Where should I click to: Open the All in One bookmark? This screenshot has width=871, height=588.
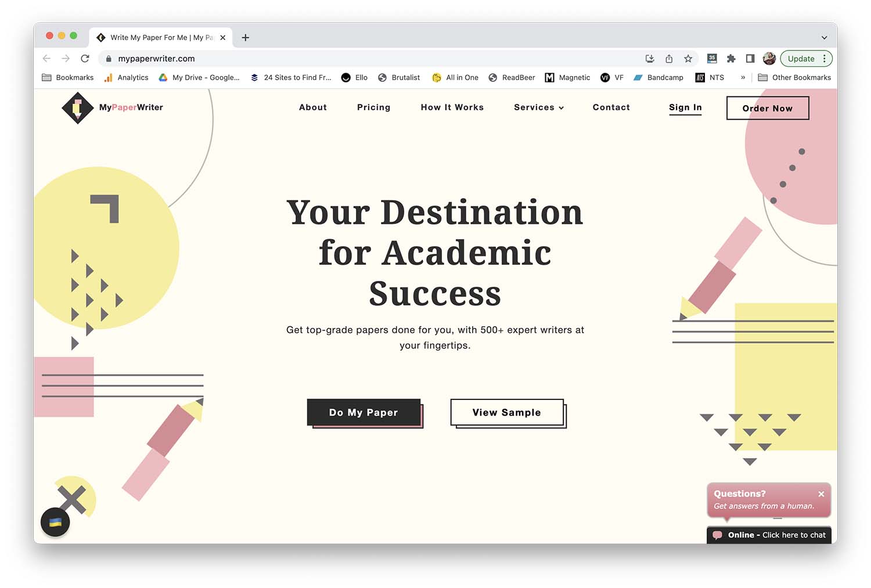click(x=455, y=78)
